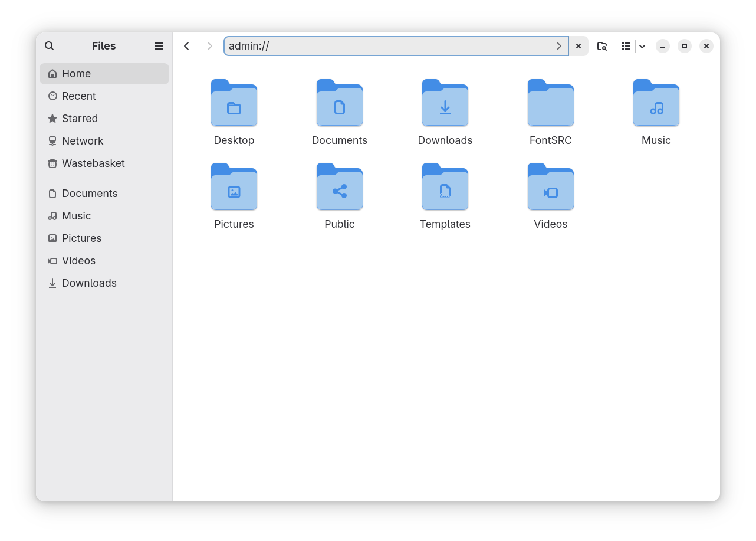
Task: Switch to list view with toggle icon
Action: pyautogui.click(x=626, y=46)
